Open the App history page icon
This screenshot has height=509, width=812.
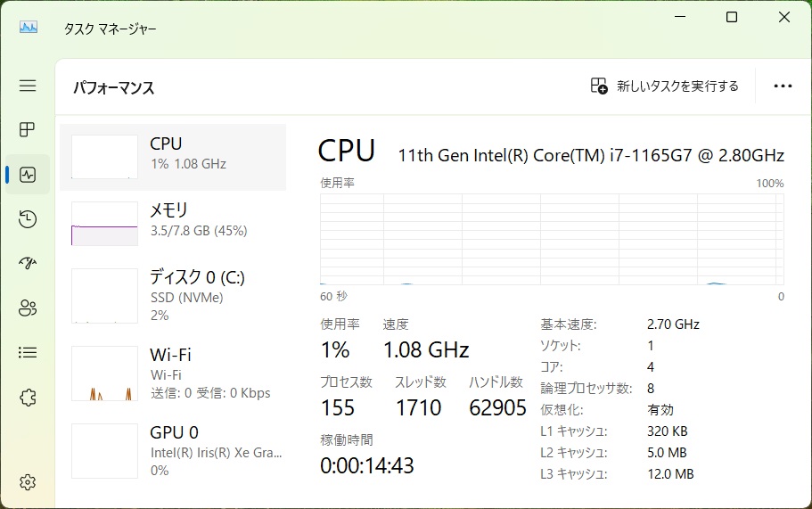[28, 219]
